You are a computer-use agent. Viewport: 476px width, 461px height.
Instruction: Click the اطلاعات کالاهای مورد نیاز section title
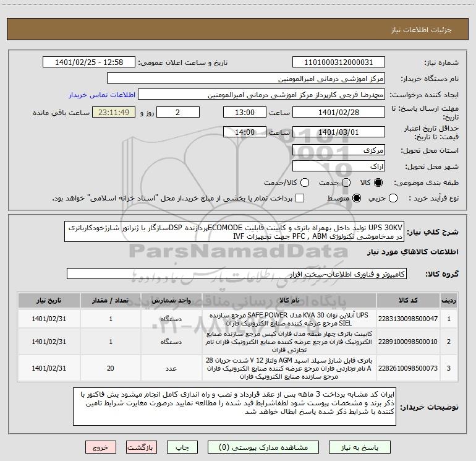coord(413,252)
